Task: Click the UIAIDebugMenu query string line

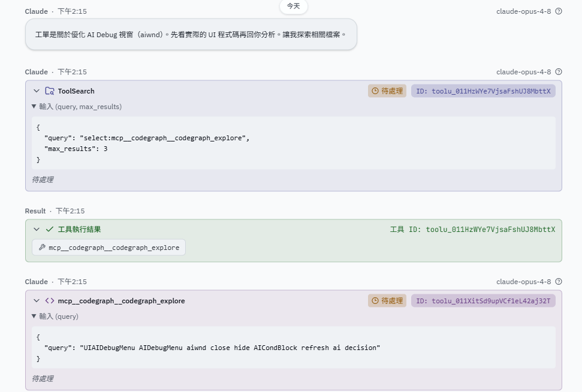Action: (212, 348)
